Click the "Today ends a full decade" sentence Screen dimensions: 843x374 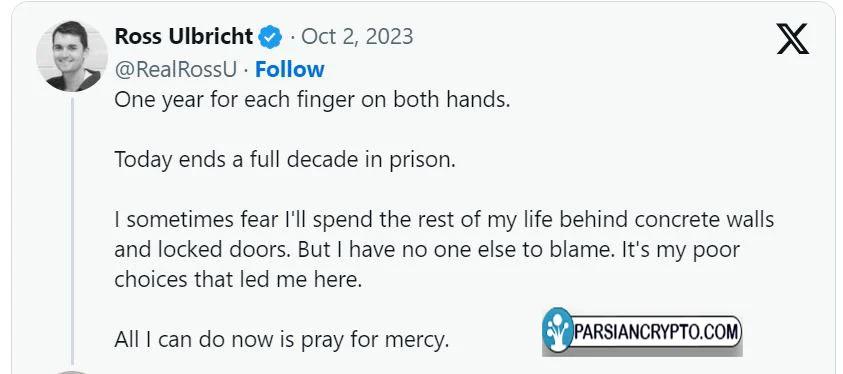(x=285, y=160)
